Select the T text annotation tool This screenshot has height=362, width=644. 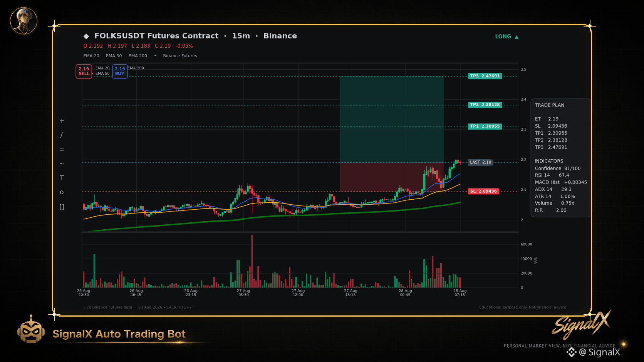point(62,178)
